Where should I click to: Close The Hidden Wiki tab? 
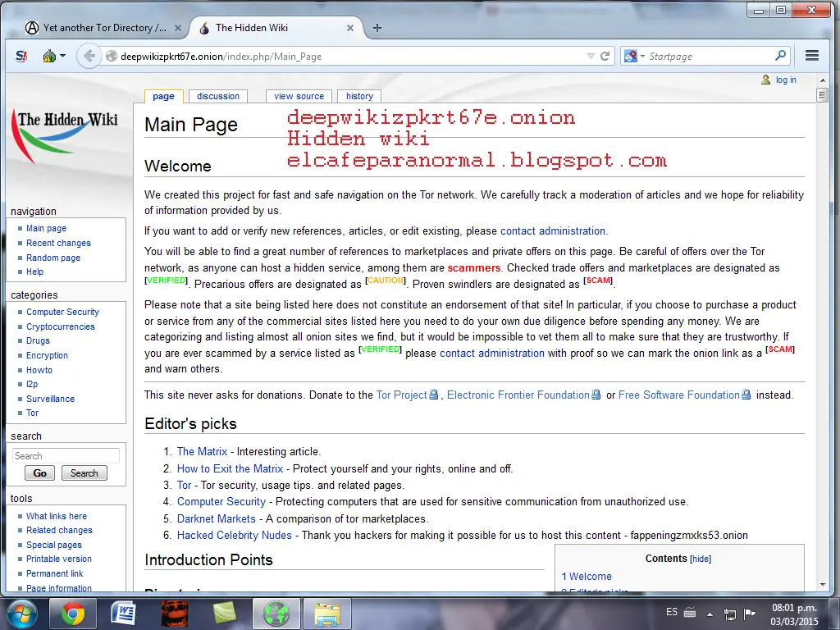pos(350,28)
